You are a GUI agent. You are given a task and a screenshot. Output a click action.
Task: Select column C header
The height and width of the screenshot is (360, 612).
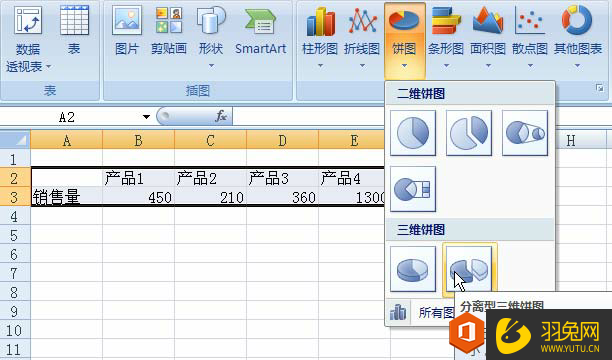(x=210, y=140)
